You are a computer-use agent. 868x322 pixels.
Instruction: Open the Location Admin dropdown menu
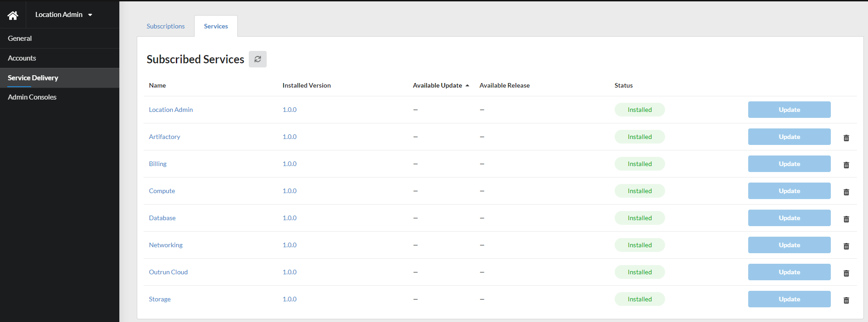pyautogui.click(x=64, y=15)
